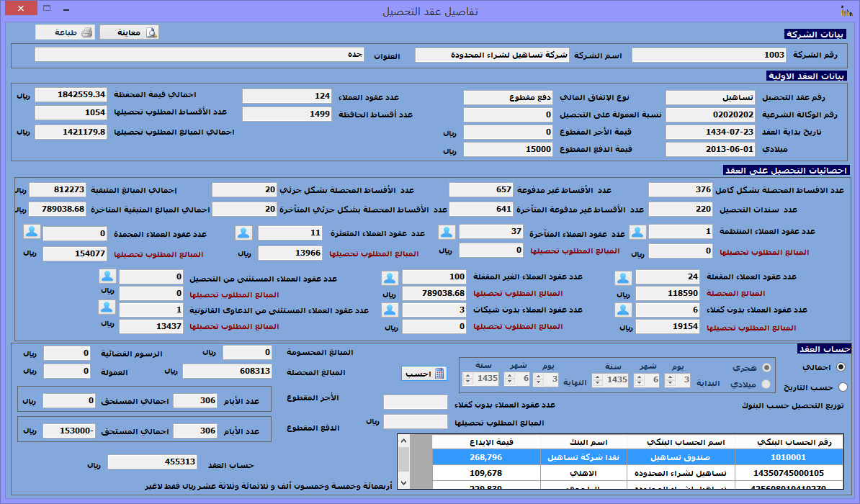Viewport: 860px width, 504px height.
Task: Show frozen customer contracts (العملاء المجمدة) icon
Action: click(x=32, y=231)
